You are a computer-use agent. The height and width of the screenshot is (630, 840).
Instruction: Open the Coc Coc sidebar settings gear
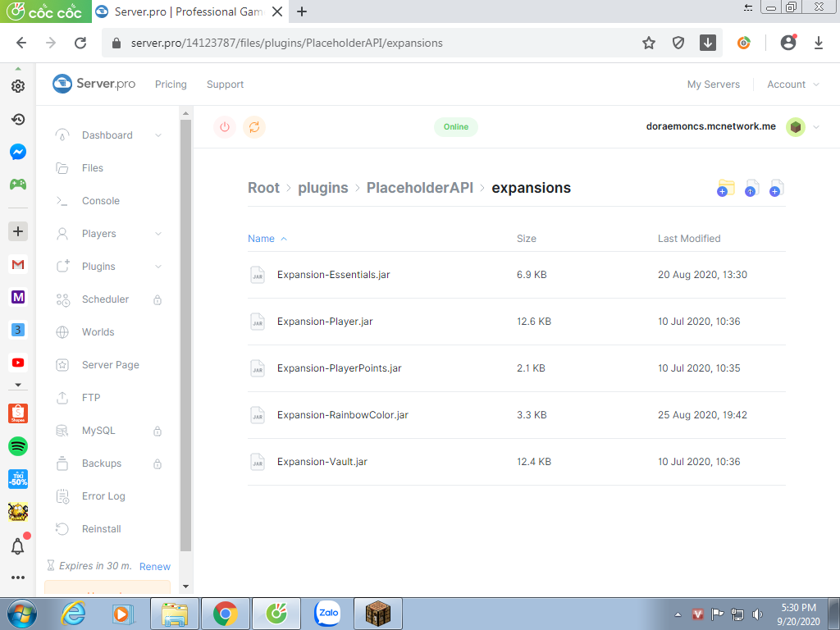pos(18,86)
